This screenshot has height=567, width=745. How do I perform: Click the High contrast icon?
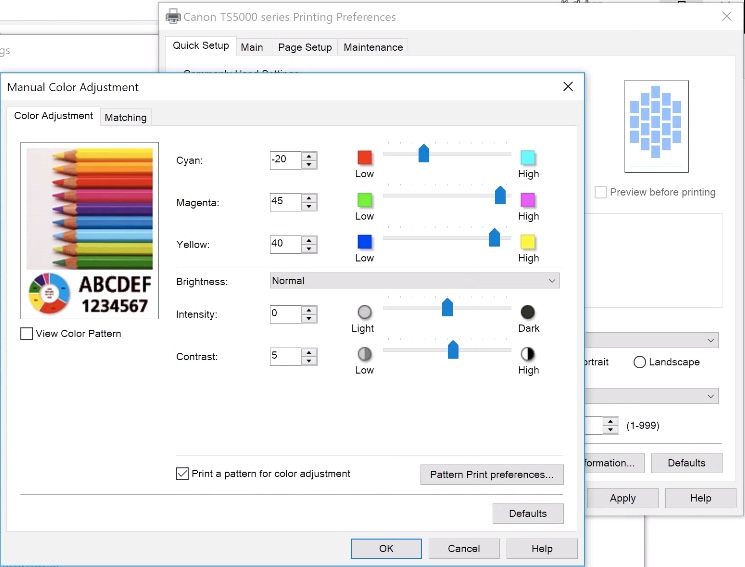pos(528,354)
